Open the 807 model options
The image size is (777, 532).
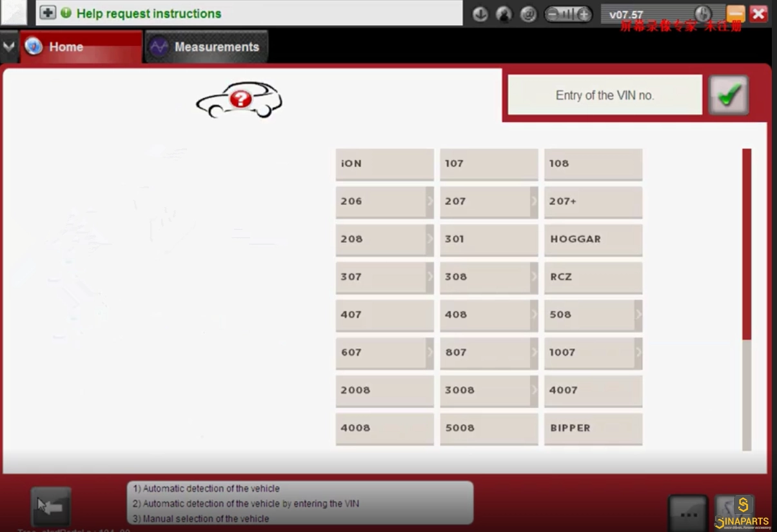pos(489,353)
